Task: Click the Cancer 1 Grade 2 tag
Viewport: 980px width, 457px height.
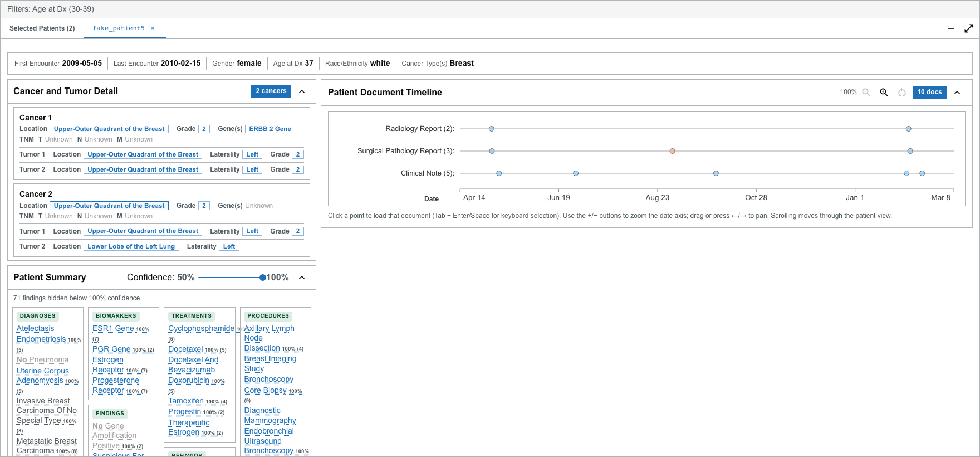Action: pyautogui.click(x=204, y=129)
